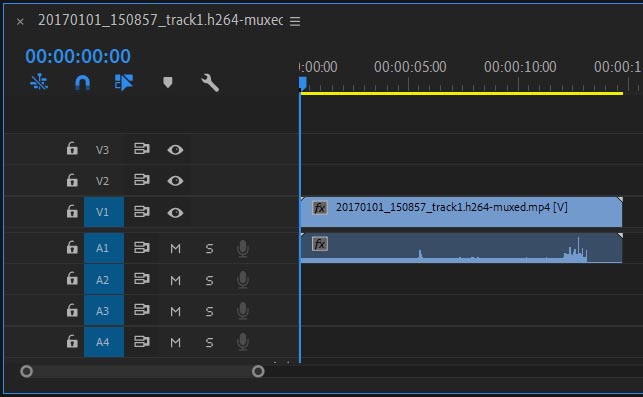The image size is (643, 397).
Task: Toggle the Snap magnet icon
Action: point(82,82)
